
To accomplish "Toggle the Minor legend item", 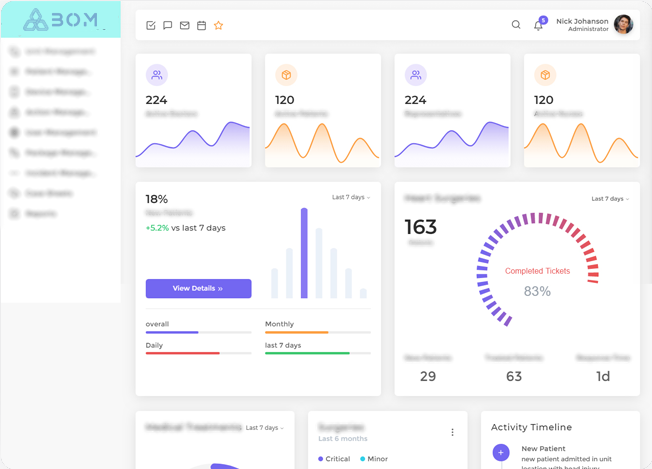I will pos(374,459).
